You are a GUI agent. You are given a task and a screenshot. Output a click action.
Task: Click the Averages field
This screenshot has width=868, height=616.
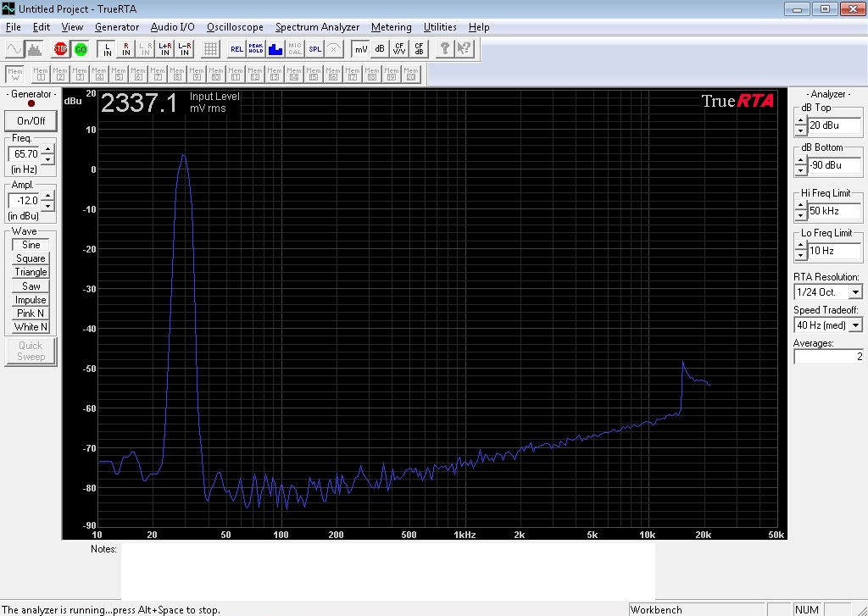click(828, 357)
